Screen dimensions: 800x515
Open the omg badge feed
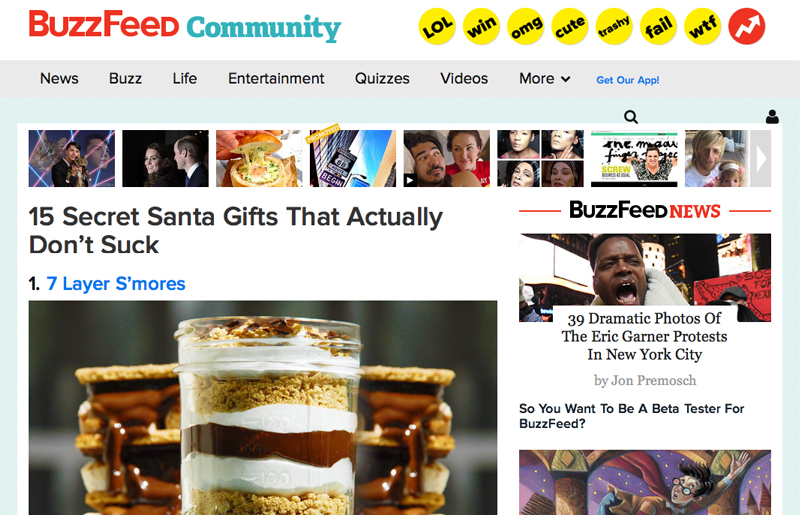(x=526, y=27)
